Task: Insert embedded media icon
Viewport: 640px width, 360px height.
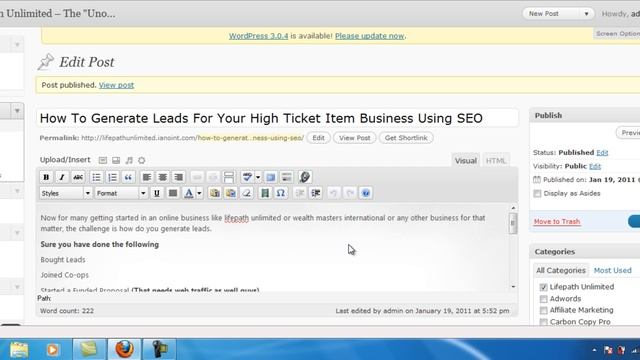Action: point(265,193)
